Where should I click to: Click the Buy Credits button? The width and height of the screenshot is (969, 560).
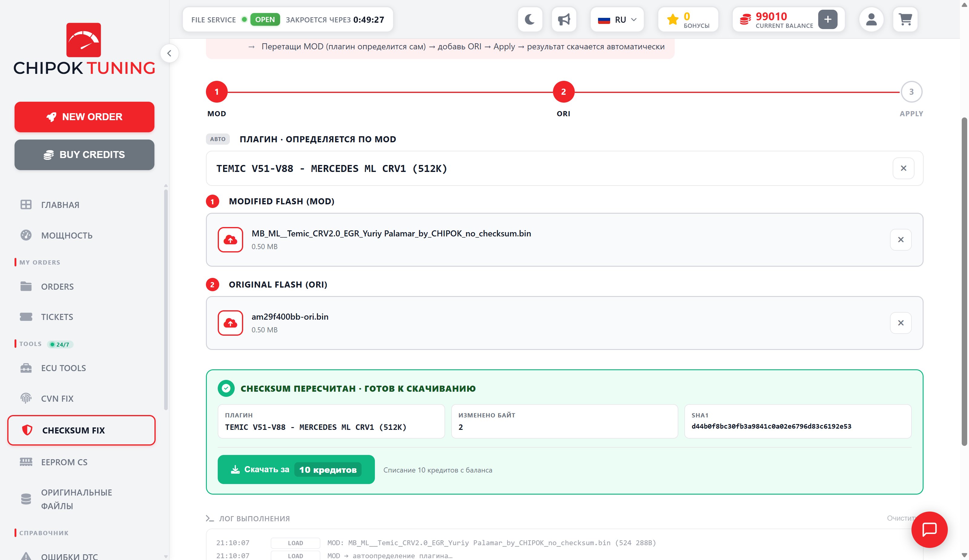pos(84,154)
